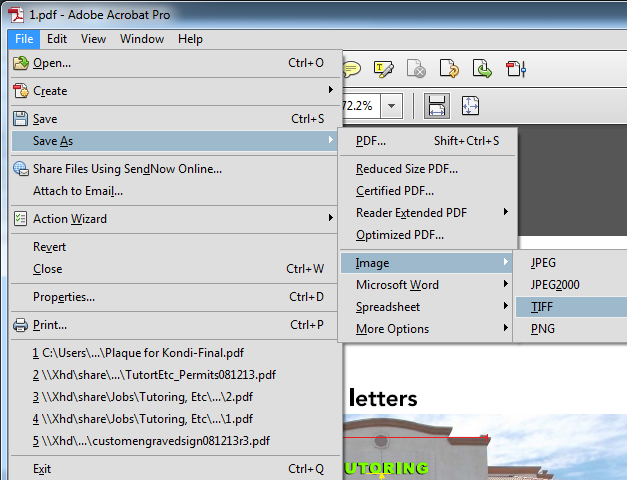Click the fit width scrolling icon

(x=437, y=106)
